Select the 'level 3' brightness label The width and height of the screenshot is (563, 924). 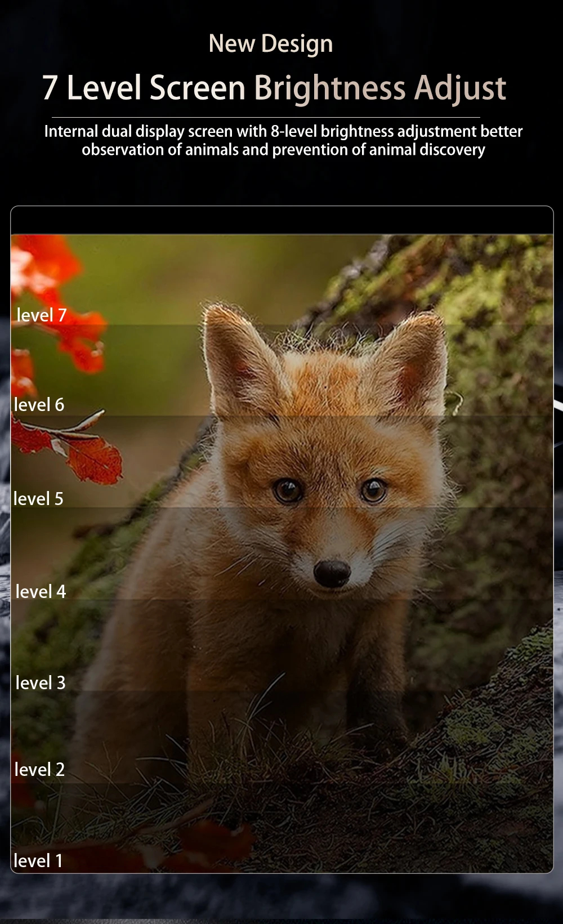(x=41, y=682)
